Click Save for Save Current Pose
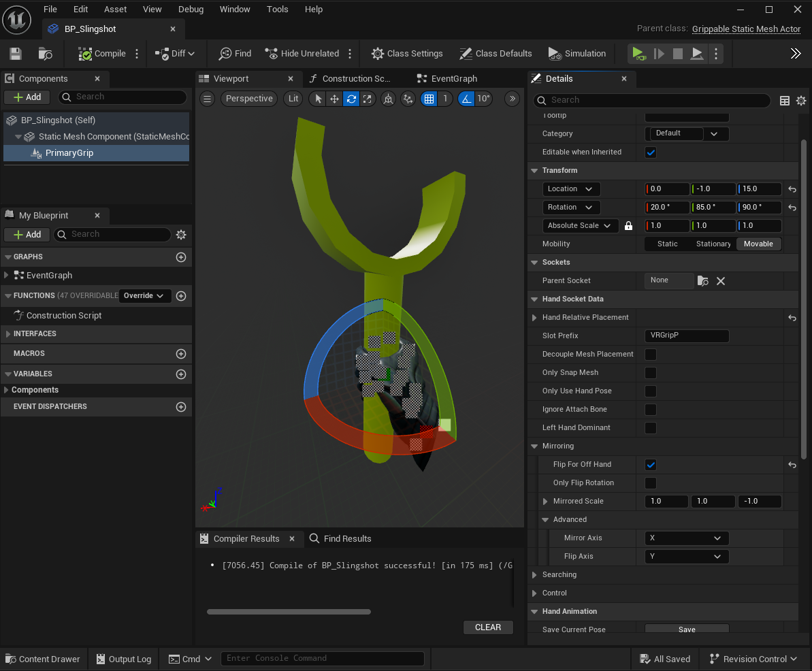812x671 pixels. (686, 629)
